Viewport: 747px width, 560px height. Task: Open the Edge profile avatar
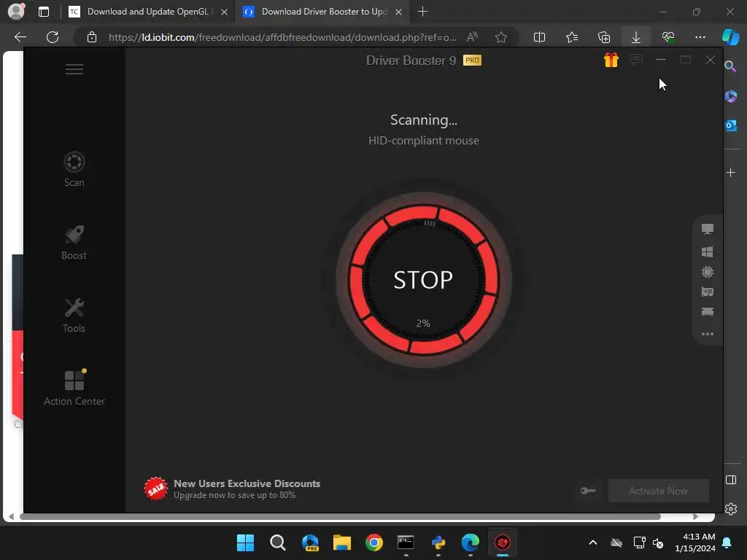pyautogui.click(x=16, y=11)
